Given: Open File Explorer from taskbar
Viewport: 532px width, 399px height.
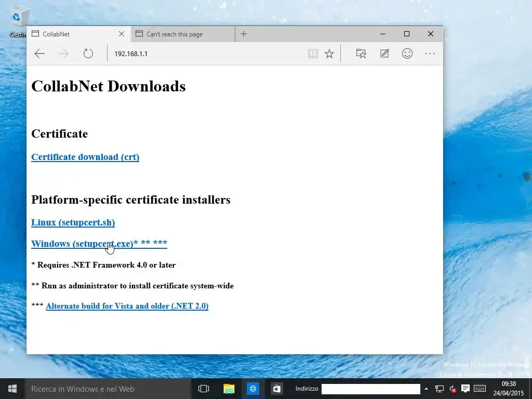Looking at the screenshot, I should [x=229, y=389].
